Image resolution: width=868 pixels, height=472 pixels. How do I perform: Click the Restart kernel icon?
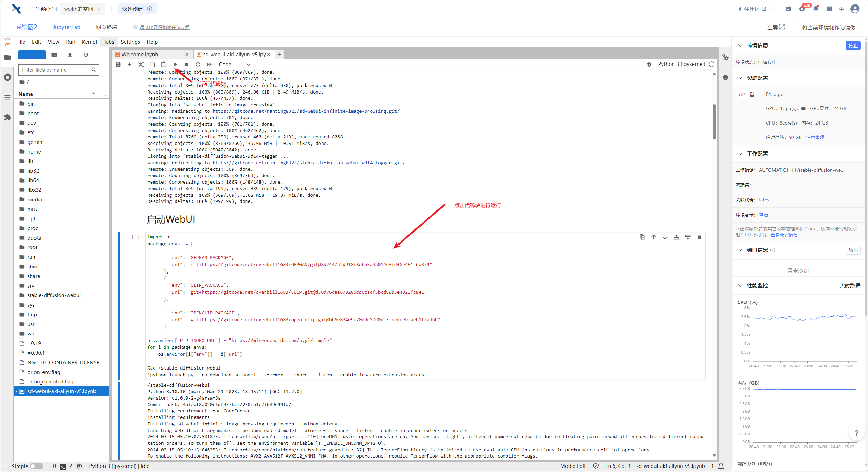click(x=198, y=64)
